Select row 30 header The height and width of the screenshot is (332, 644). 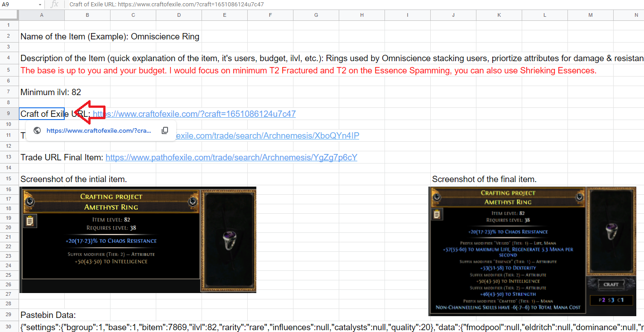click(9, 327)
